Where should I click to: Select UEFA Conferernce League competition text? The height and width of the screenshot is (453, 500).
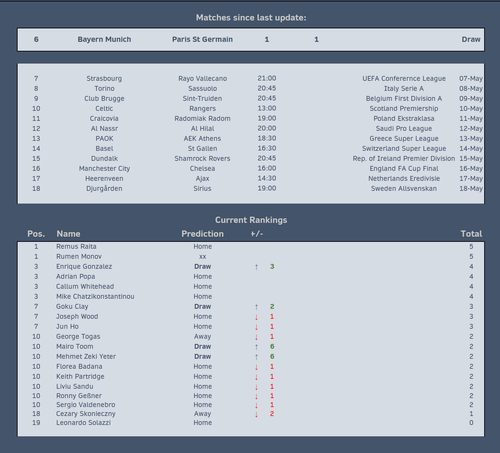tap(404, 79)
